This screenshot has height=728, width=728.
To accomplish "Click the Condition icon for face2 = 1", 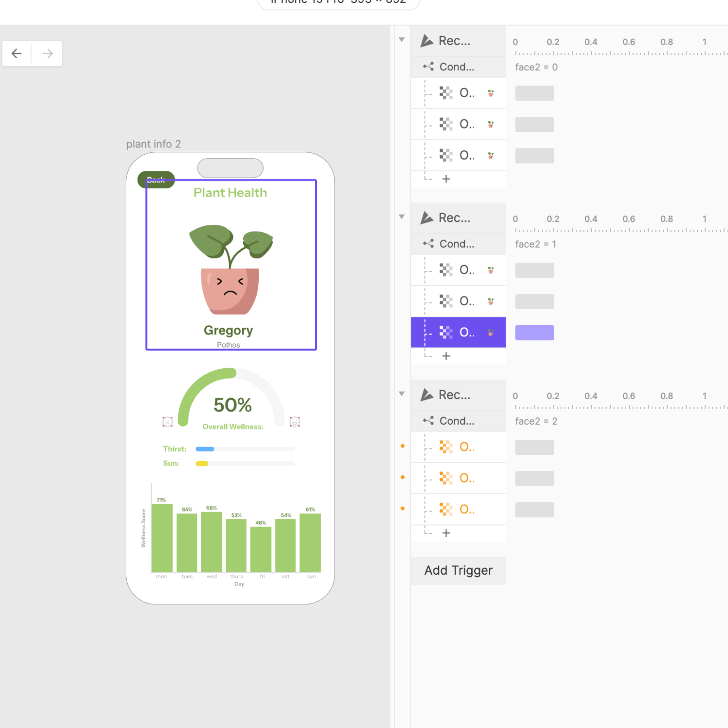I will 428,244.
